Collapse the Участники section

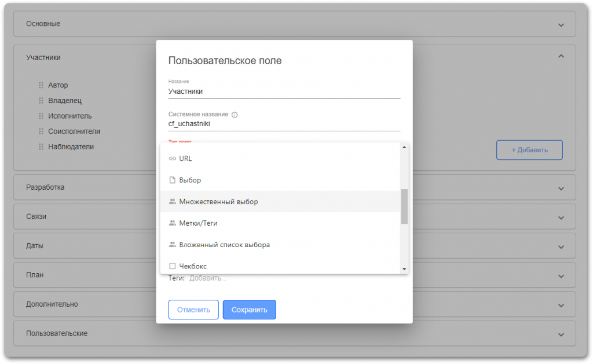(x=561, y=56)
